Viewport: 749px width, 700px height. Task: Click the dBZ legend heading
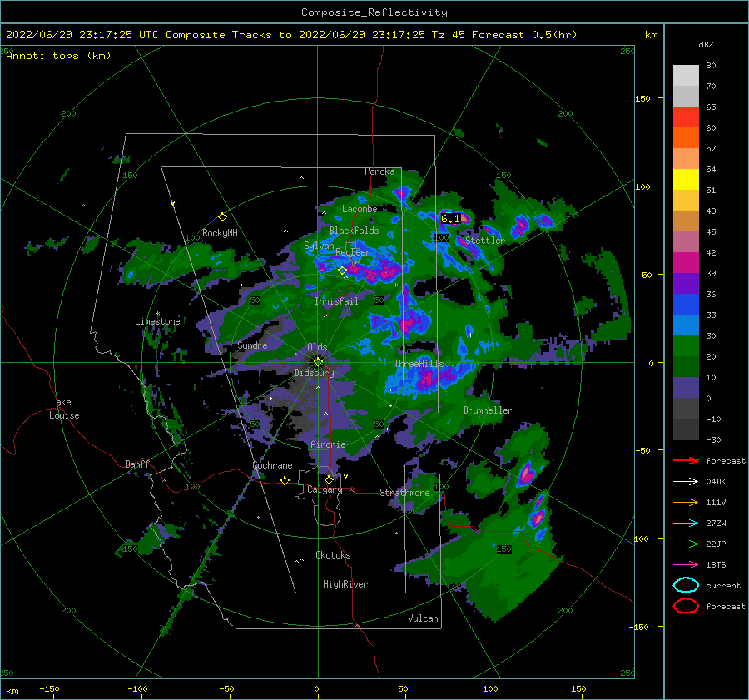(706, 44)
